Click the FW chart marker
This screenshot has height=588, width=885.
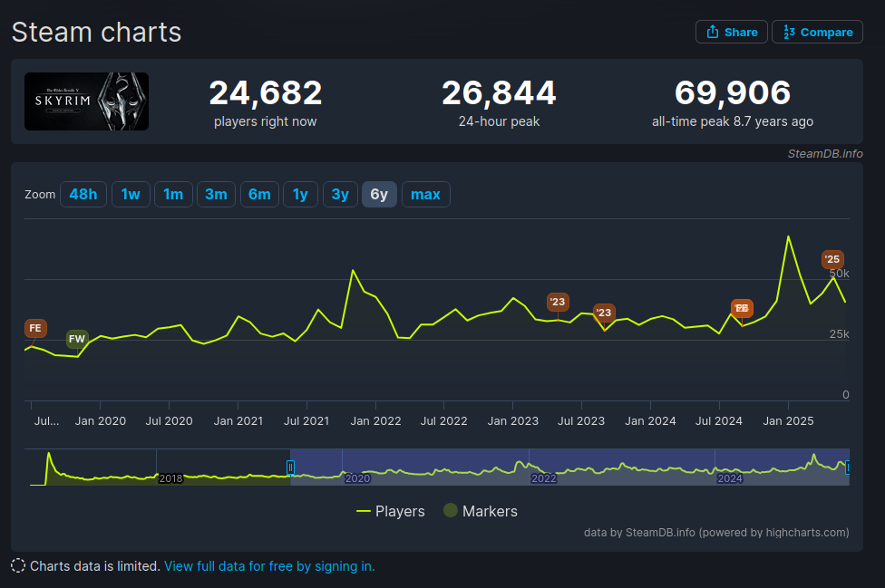[x=77, y=339]
